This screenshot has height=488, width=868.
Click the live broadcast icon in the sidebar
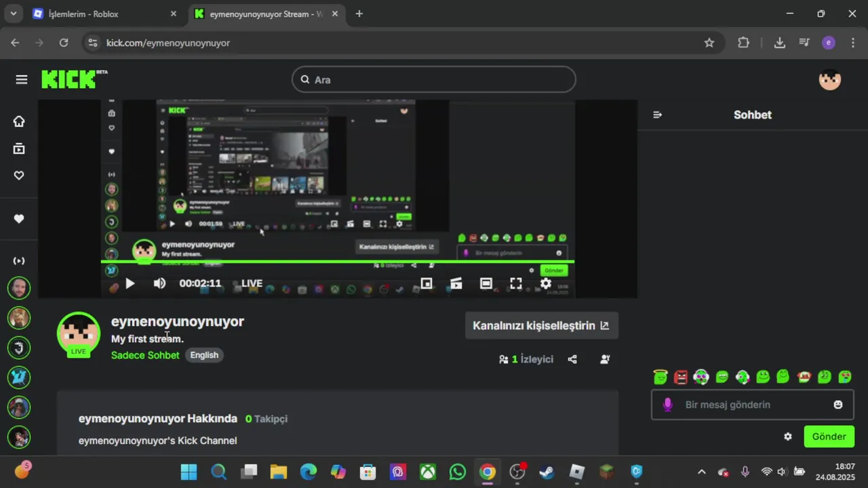(19, 261)
